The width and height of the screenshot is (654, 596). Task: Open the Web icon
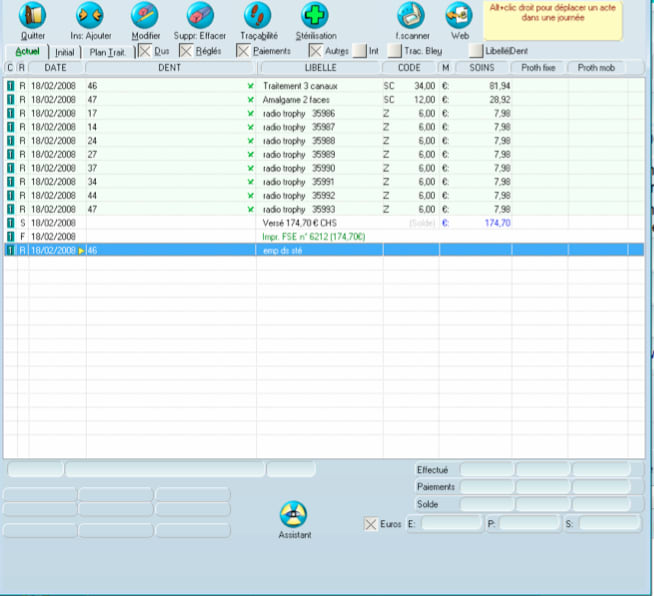pyautogui.click(x=459, y=16)
